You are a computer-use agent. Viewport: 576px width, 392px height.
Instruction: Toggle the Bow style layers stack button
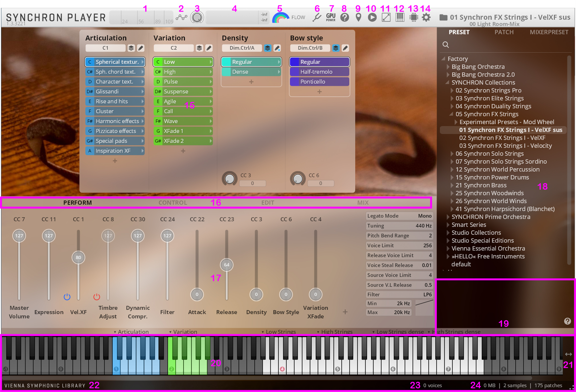click(x=336, y=48)
